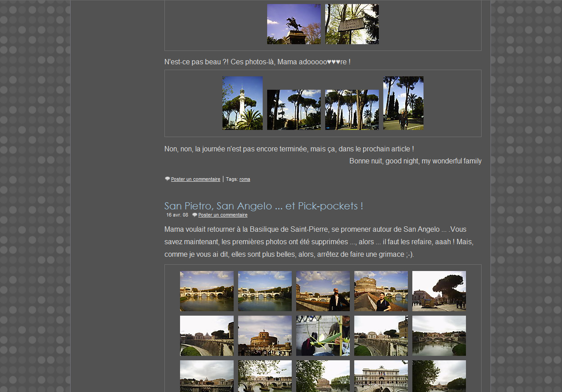The image size is (562, 392).
Task: Open 'Poster un commentaire' next to 16 avr. 08
Action: [x=222, y=215]
